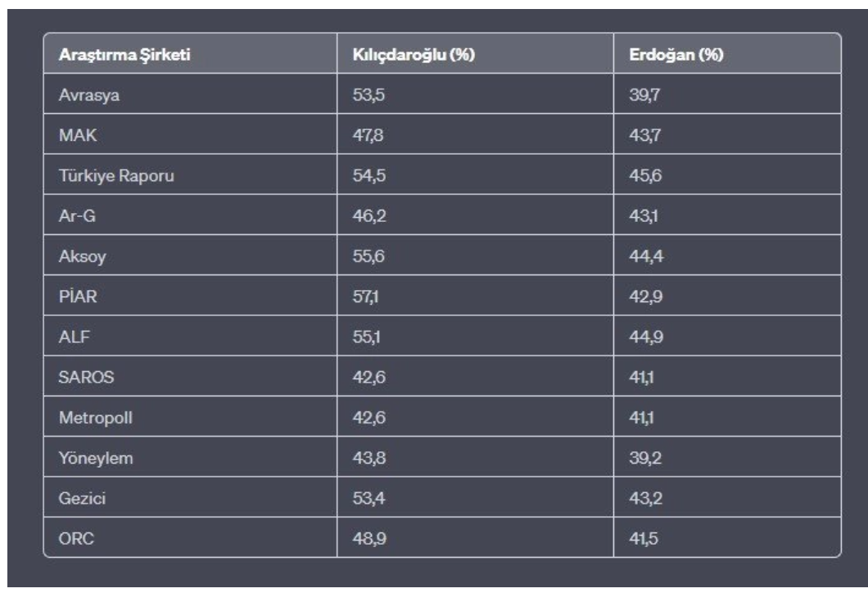868x602 pixels.
Task: Select the 45,6 value for Türkiye Raporu
Action: click(x=645, y=175)
